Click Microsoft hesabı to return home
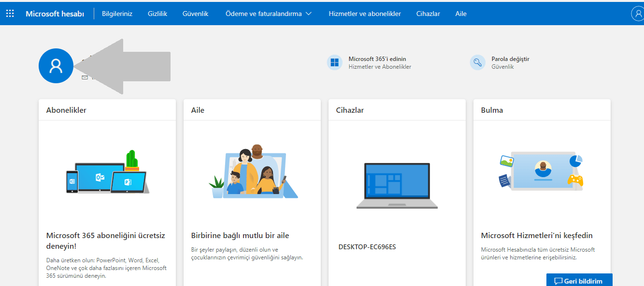The height and width of the screenshot is (286, 644). pos(55,14)
